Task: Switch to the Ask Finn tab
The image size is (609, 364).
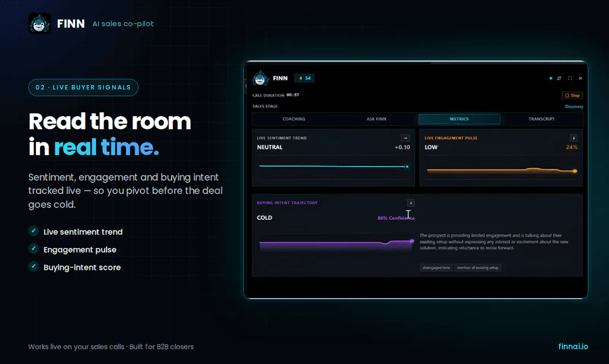Action: coord(376,119)
